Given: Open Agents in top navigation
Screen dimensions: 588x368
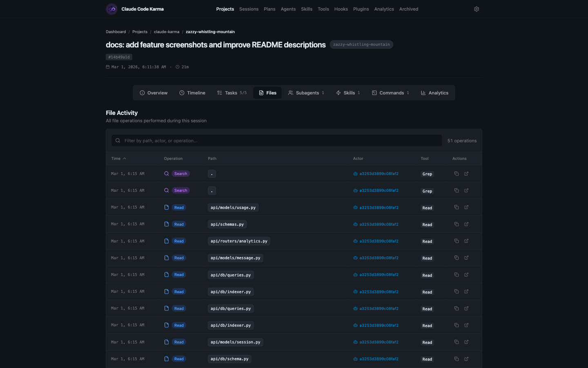Looking at the screenshot, I should (288, 9).
